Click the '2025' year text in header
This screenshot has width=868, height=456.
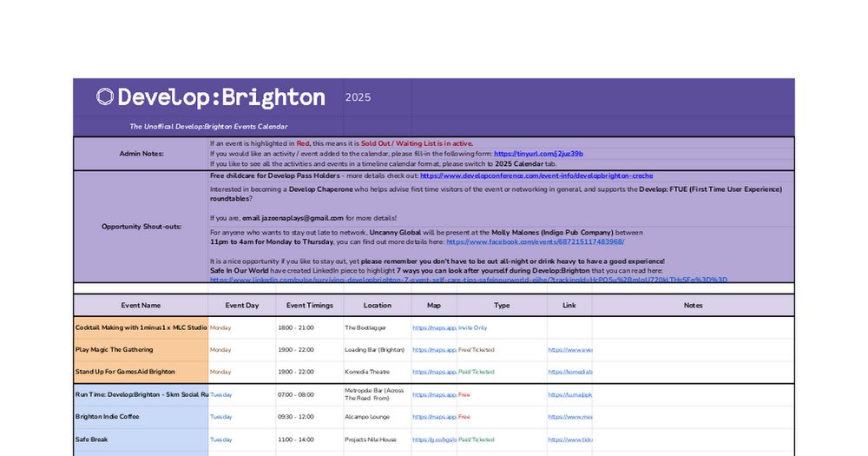358,97
